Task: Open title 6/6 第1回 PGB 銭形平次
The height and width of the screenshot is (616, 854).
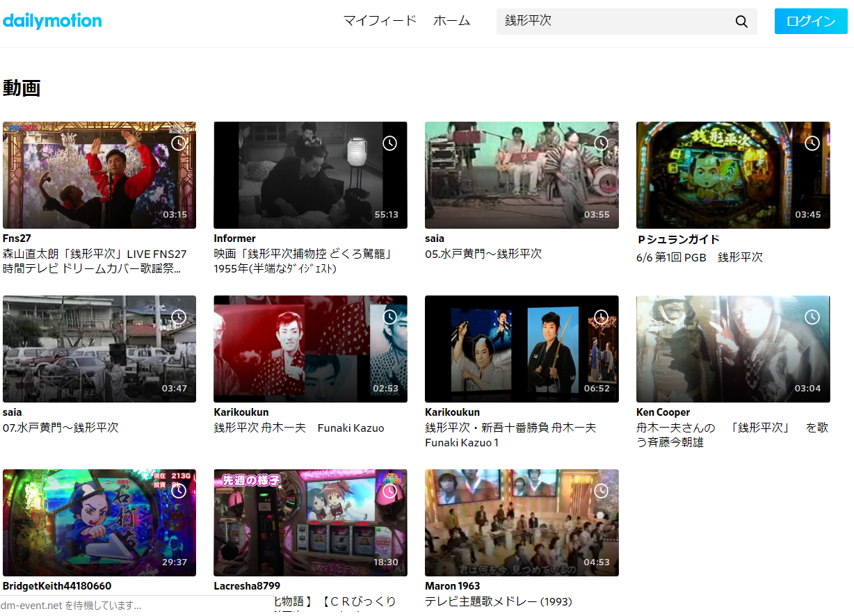Action: (x=700, y=257)
